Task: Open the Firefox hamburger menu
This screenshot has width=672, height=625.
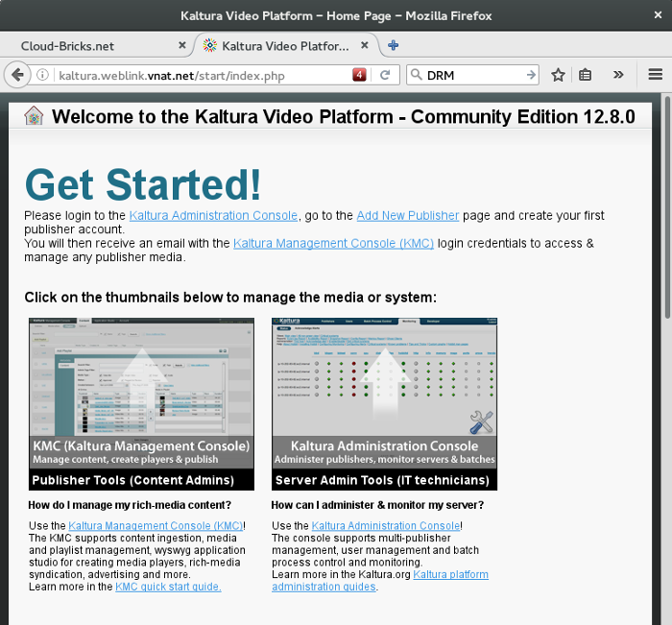Action: click(656, 75)
